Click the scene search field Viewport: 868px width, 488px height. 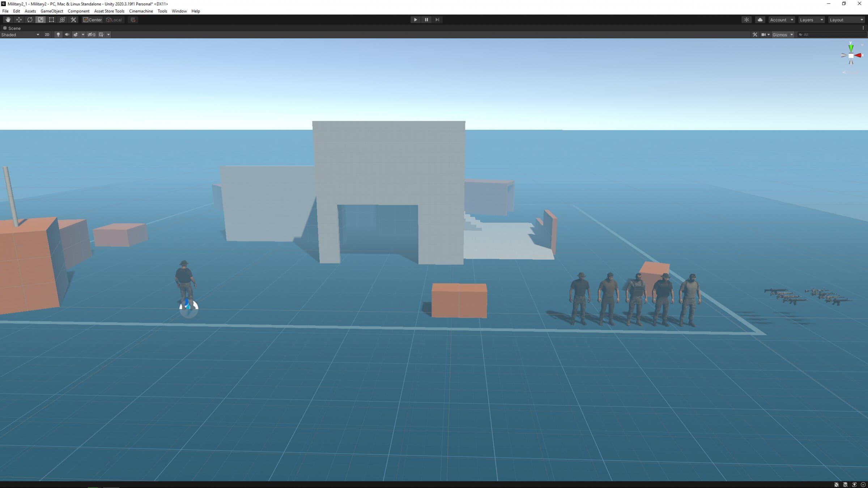832,35
